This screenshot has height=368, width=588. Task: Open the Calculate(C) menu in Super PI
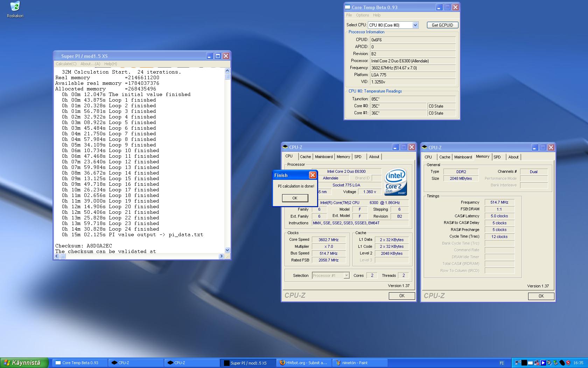point(66,64)
